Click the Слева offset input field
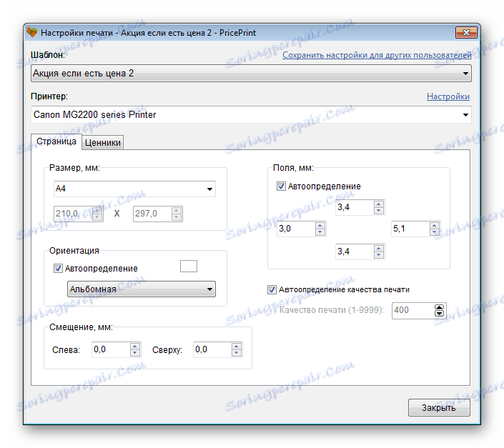This screenshot has width=504, height=448. pos(111,349)
